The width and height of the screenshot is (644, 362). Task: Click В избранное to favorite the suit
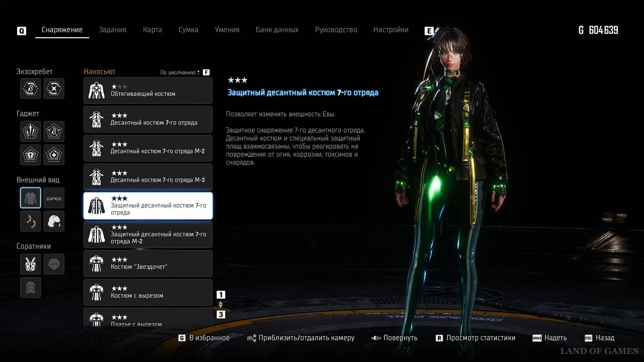[x=209, y=338]
